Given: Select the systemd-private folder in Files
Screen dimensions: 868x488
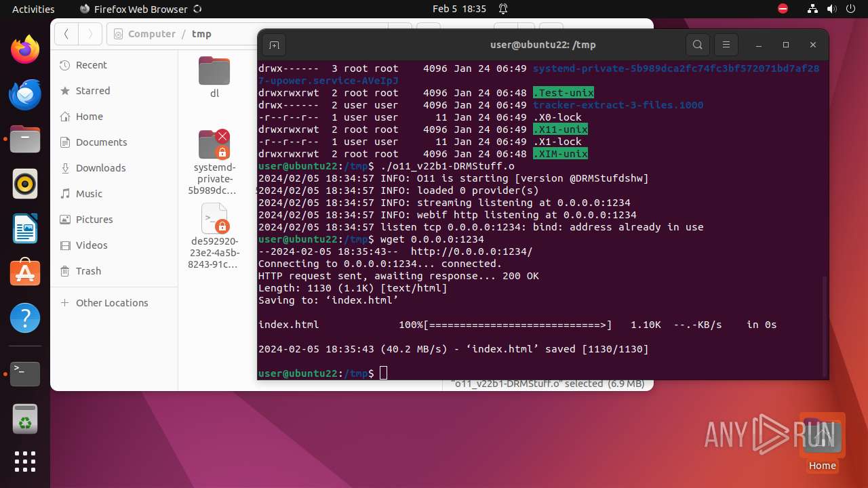Looking at the screenshot, I should pos(214,162).
